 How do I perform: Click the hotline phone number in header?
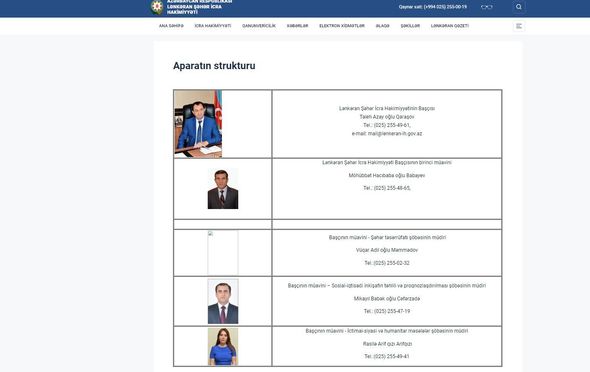(x=445, y=7)
